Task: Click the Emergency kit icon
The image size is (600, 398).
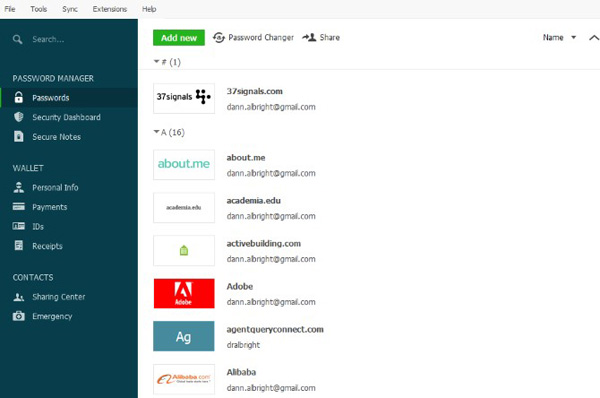Action: [18, 316]
